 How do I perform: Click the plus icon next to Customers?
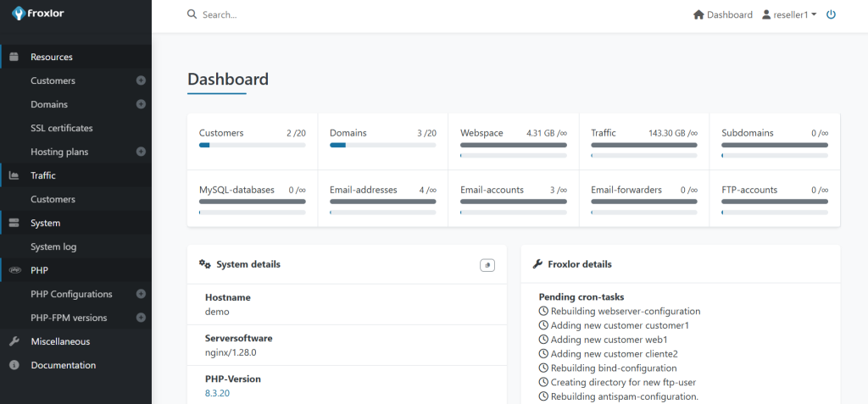(x=141, y=80)
